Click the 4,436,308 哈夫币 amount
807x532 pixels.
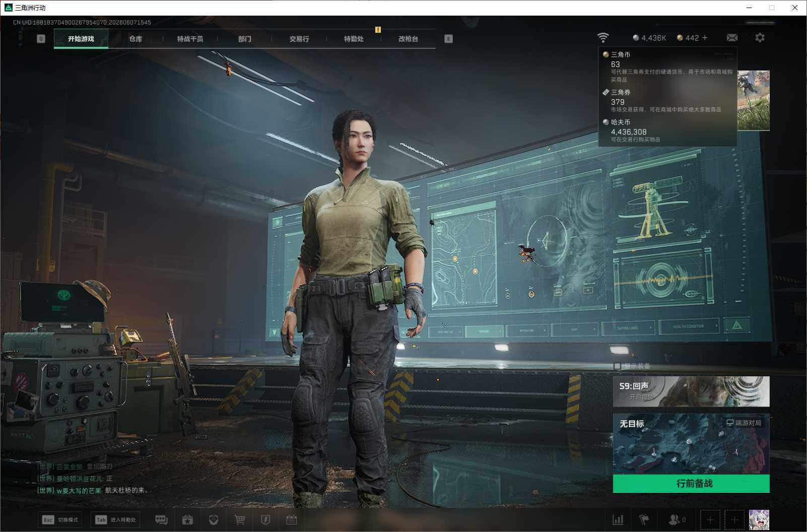coord(629,132)
